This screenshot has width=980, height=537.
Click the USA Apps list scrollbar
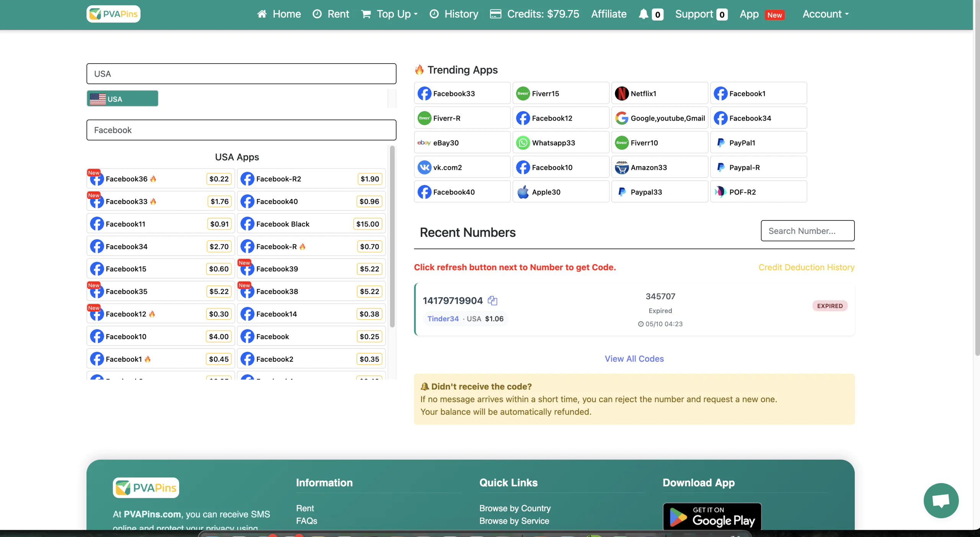[392, 237]
